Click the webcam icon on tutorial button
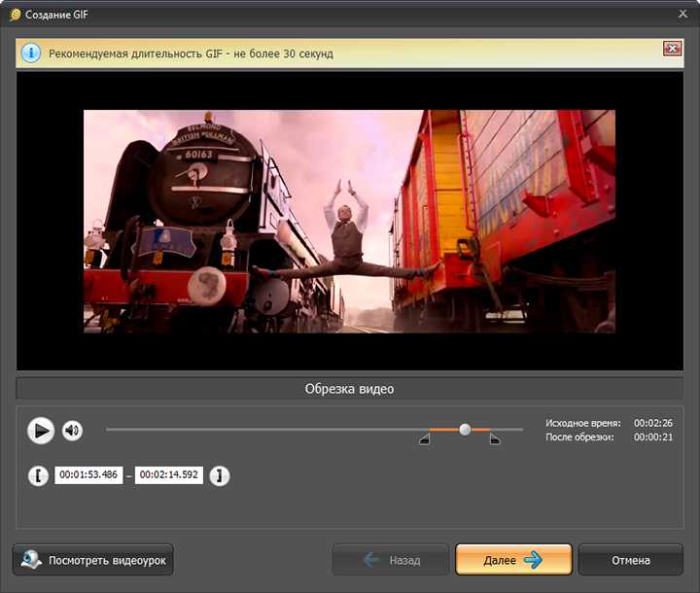This screenshot has width=700, height=593. (x=31, y=560)
